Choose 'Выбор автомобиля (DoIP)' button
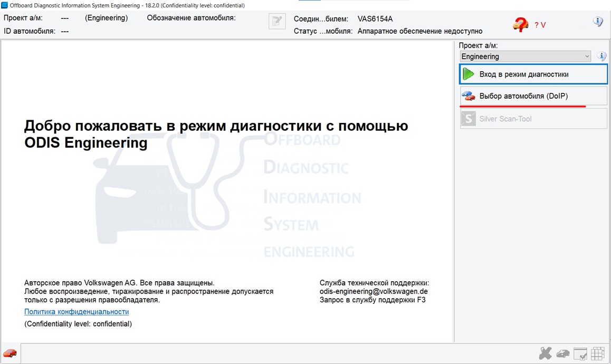611x364 pixels. [x=533, y=96]
